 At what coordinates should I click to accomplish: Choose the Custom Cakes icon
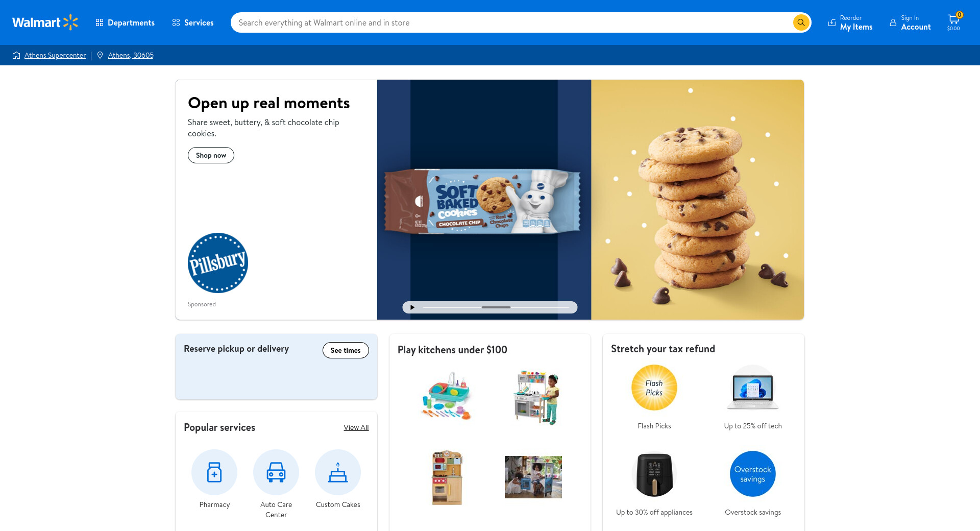338,472
